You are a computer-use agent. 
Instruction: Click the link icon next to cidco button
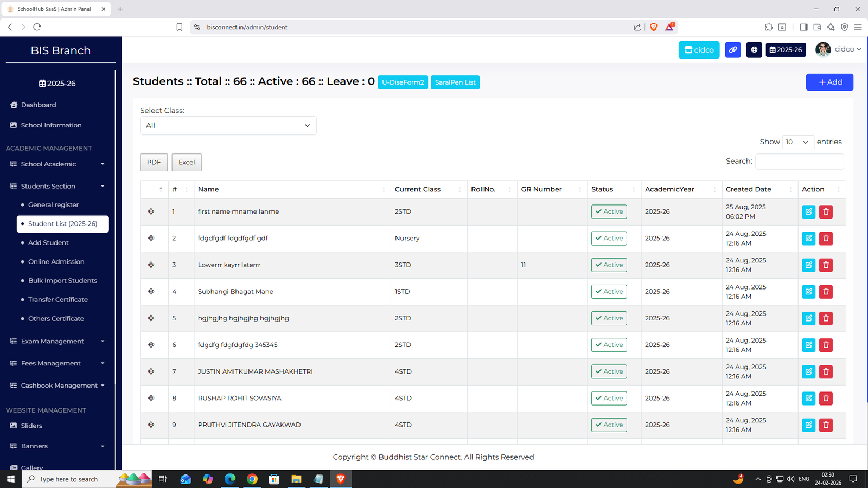(732, 49)
